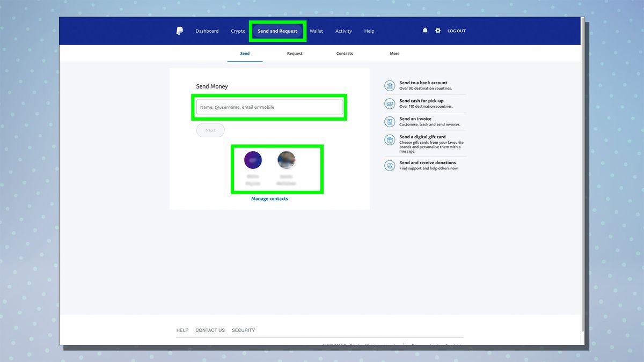Click the Send an invoice icon
This screenshot has width=644, height=362.
(x=390, y=121)
